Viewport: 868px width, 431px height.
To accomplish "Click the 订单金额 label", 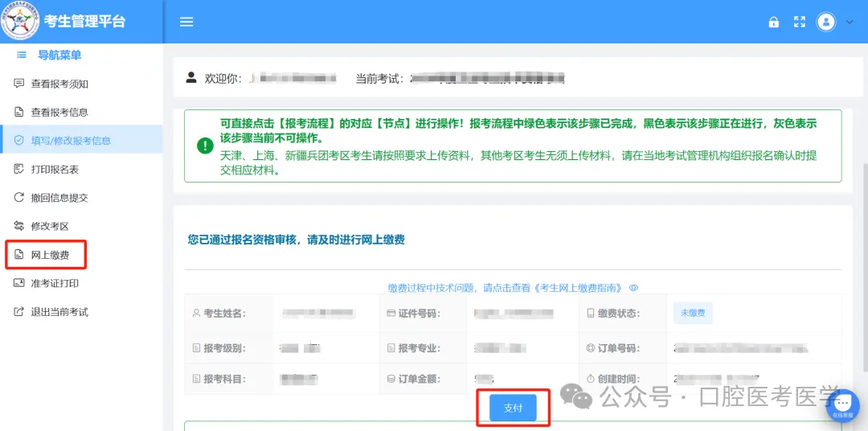I will coord(419,380).
